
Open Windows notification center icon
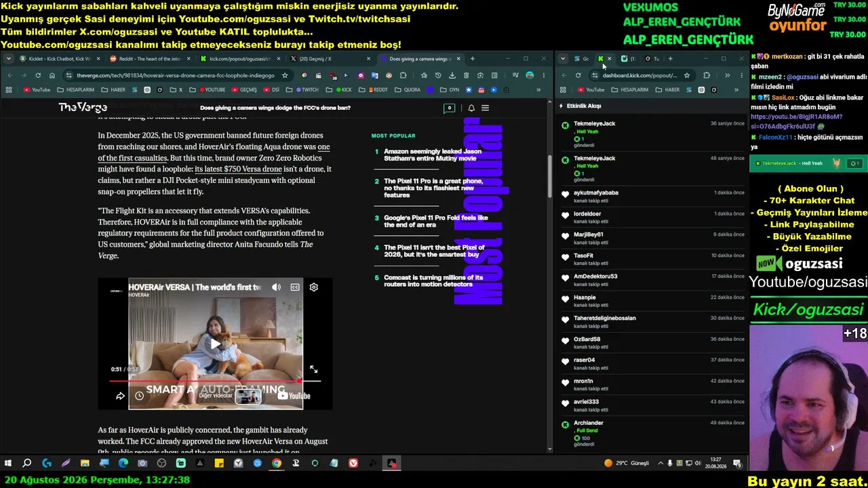737,464
